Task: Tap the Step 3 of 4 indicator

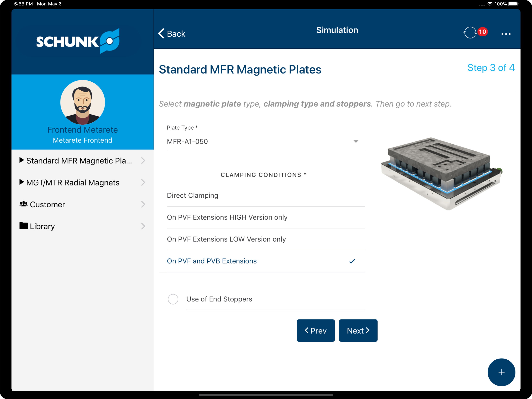Action: 491,68
